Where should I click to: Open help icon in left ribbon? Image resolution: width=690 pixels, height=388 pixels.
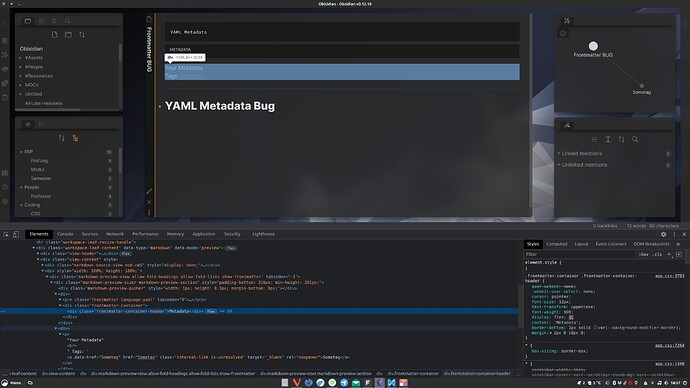pos(5,187)
